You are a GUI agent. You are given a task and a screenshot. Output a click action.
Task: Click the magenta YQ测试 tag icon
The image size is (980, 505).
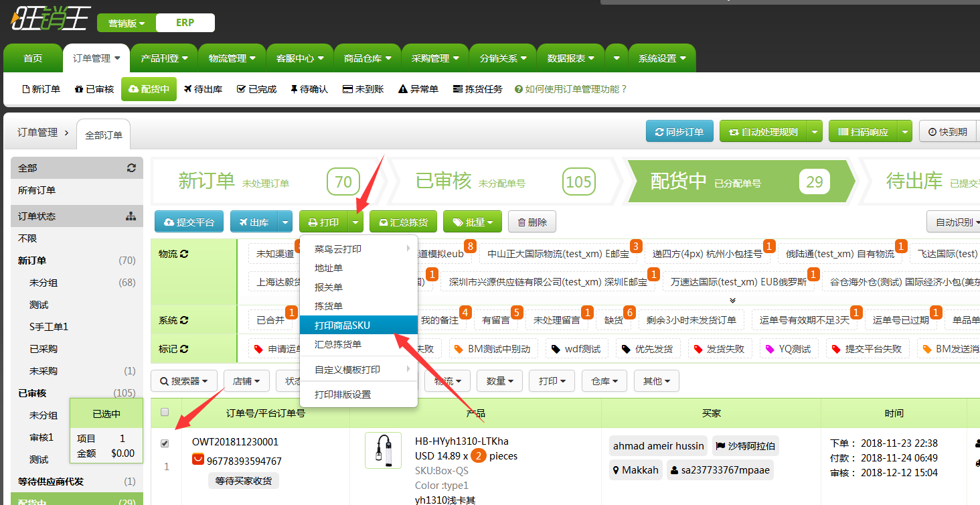tap(770, 349)
